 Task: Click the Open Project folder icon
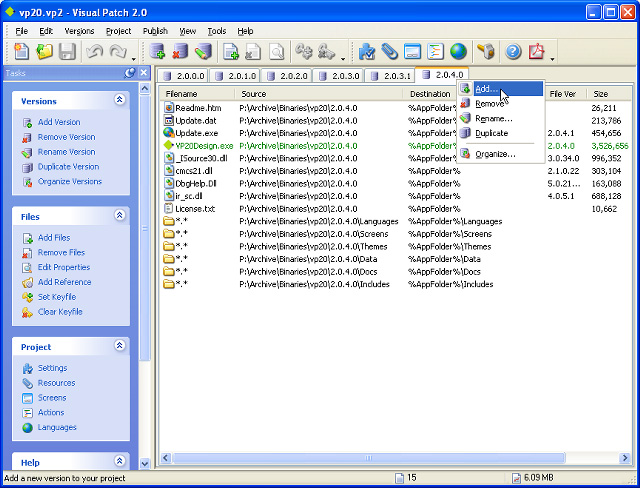[x=44, y=52]
